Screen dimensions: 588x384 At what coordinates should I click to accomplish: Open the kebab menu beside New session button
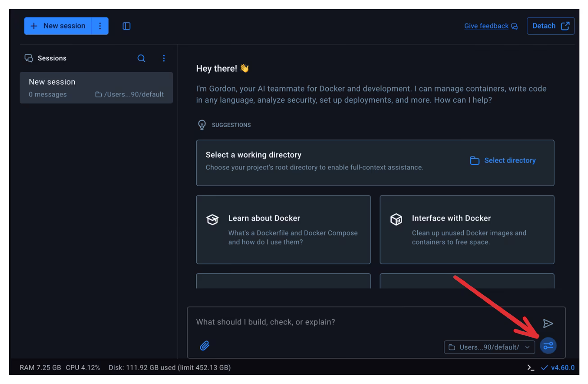[100, 26]
